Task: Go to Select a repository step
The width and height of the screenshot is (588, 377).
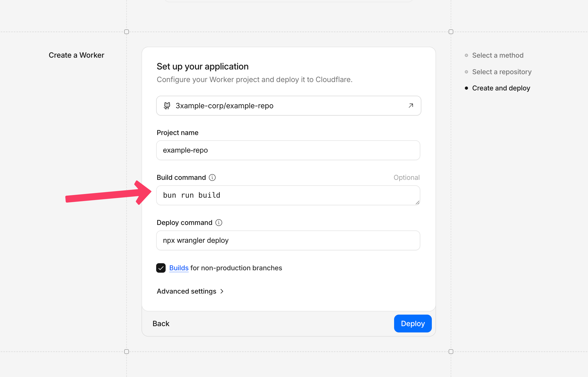Action: pyautogui.click(x=502, y=72)
